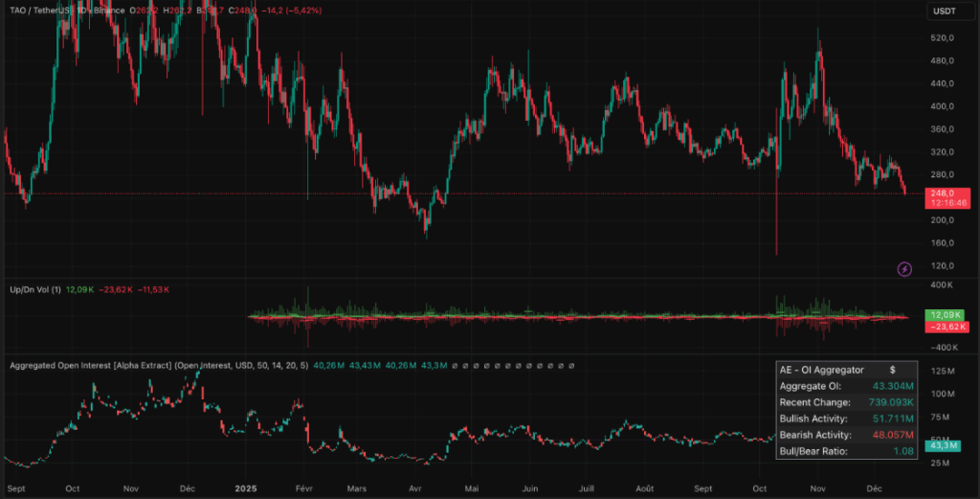Select the Up/Dn Vol (1) indicator legend

(35, 289)
